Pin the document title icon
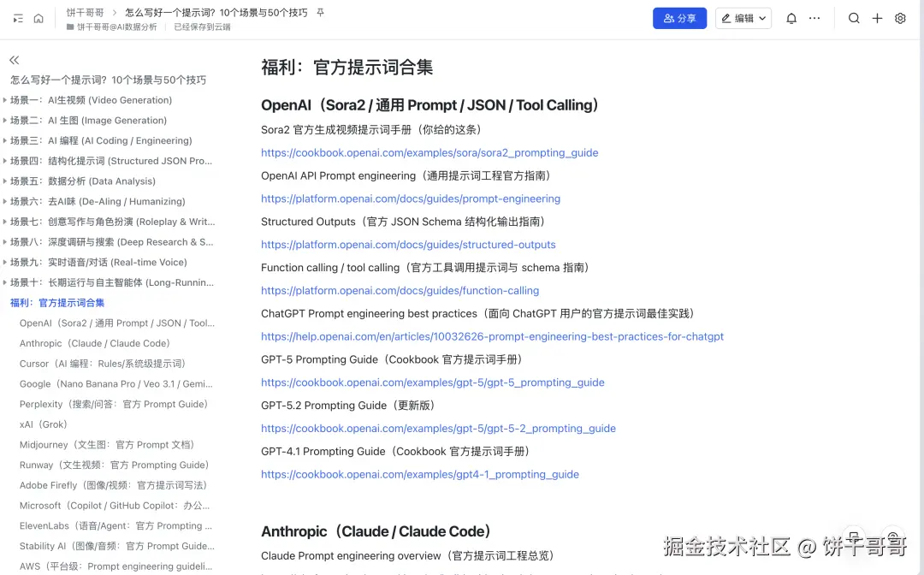This screenshot has width=924, height=575. click(x=321, y=12)
